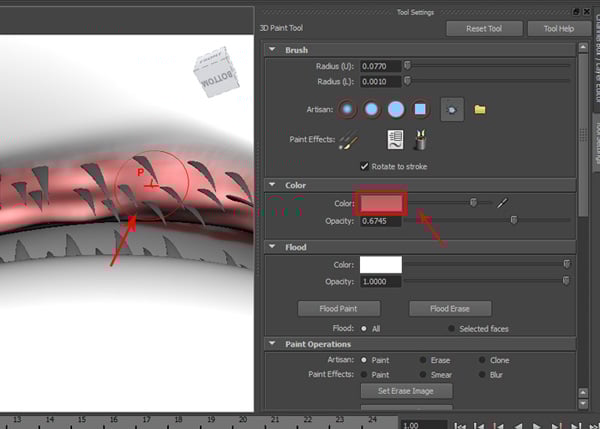Collapse the Brush section
This screenshot has width=600, height=429.
(272, 49)
